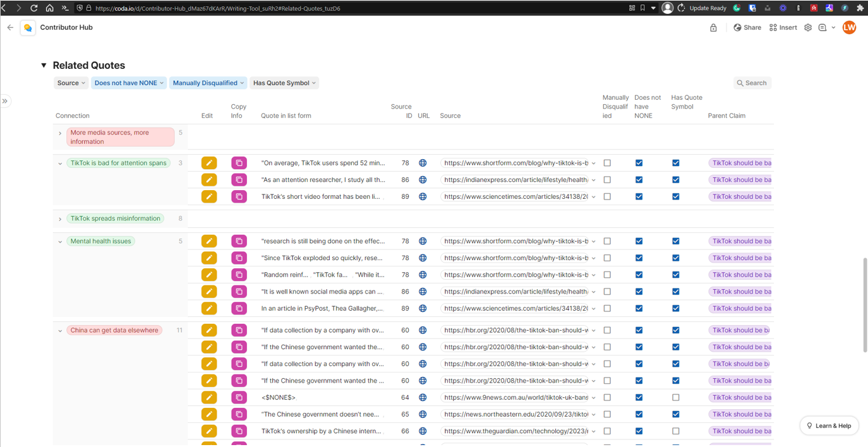Image resolution: width=868 pixels, height=447 pixels.
Task: Click the lock icon in the doc header
Action: click(713, 28)
